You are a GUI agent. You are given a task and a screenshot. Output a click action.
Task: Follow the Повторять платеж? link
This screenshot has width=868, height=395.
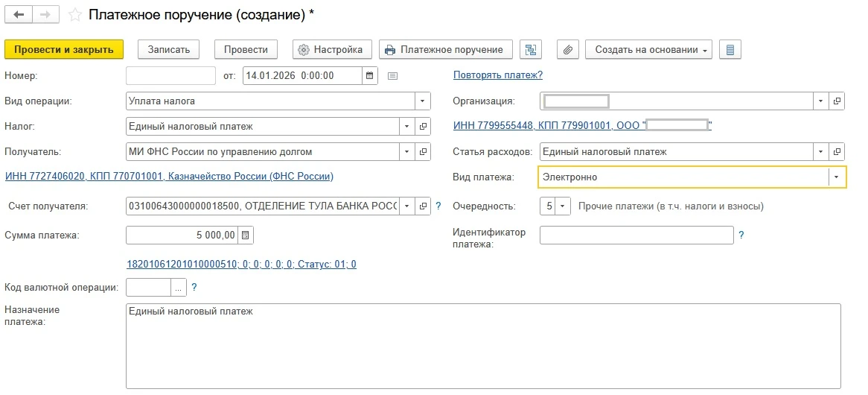(x=497, y=75)
